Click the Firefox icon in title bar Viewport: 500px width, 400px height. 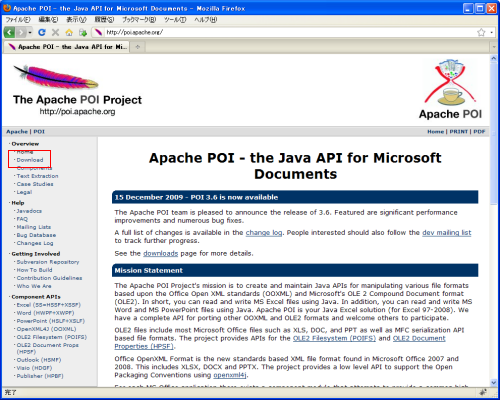[x=7, y=8]
